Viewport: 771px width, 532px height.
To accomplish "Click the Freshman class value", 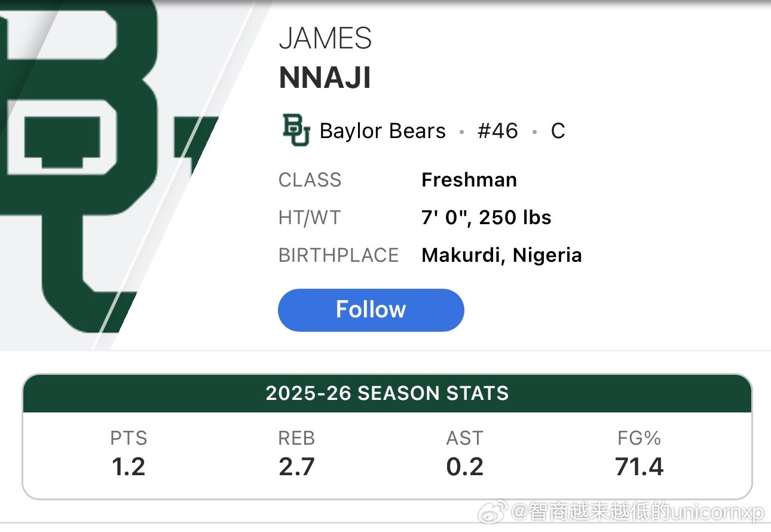I will point(469,180).
